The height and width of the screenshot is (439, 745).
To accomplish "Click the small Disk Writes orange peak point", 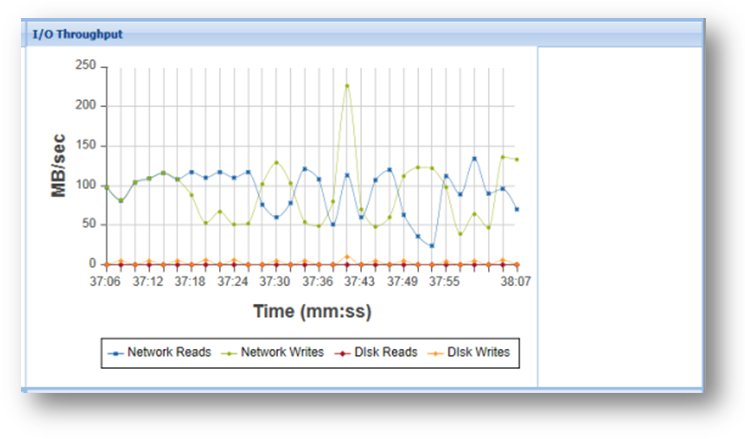I will (347, 257).
